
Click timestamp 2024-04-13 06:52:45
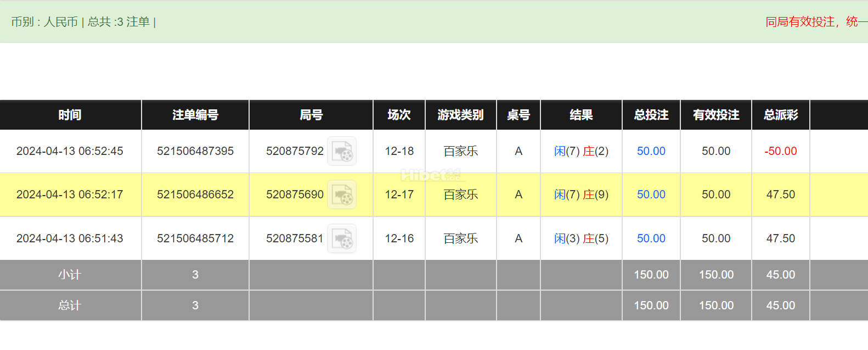(x=70, y=151)
